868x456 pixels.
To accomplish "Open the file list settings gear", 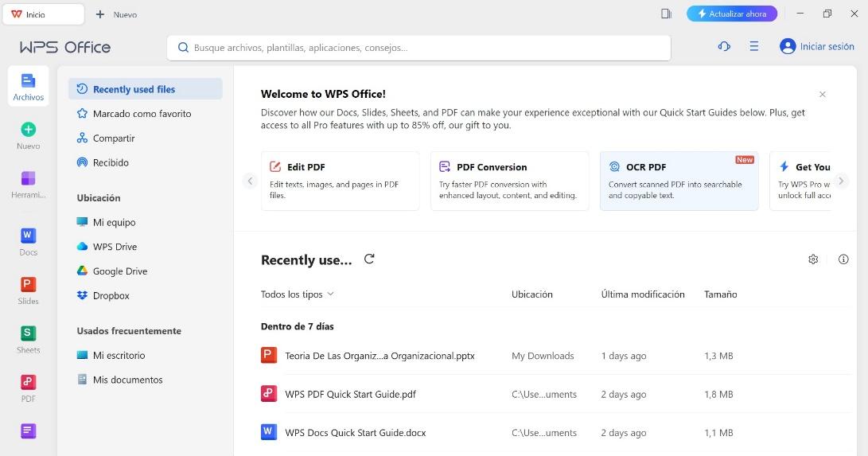I will point(813,259).
